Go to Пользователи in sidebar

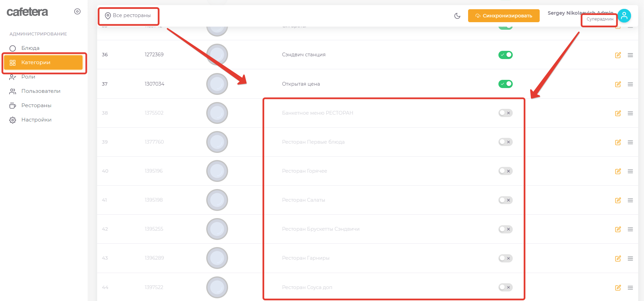tap(41, 91)
